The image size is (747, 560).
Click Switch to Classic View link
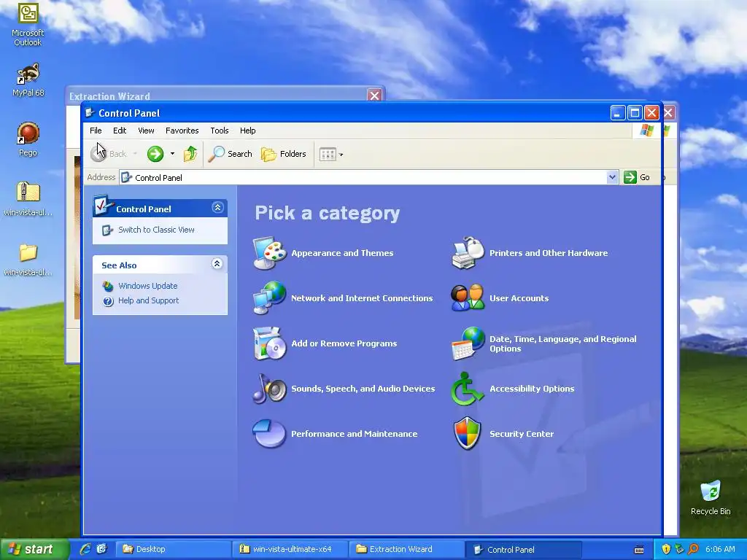coord(156,230)
